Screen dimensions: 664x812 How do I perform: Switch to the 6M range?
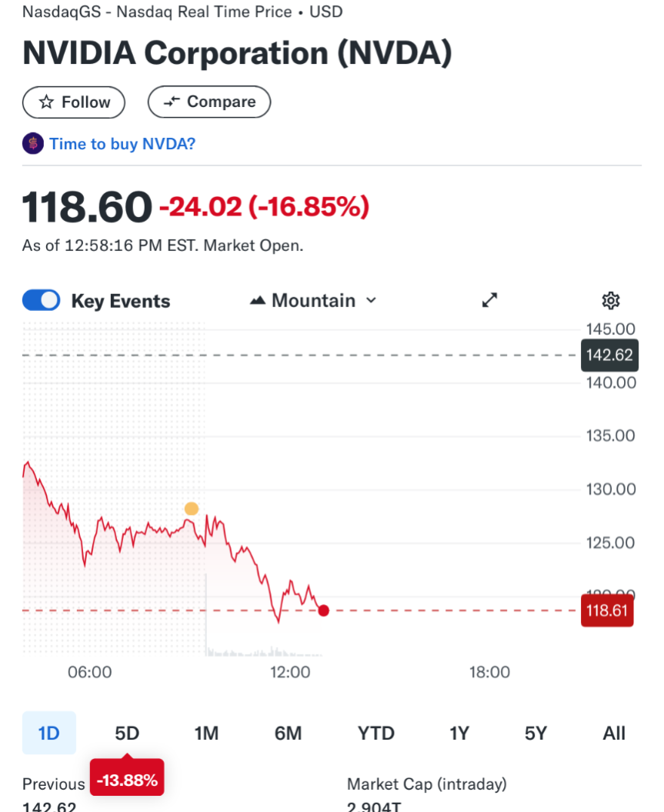tap(288, 733)
